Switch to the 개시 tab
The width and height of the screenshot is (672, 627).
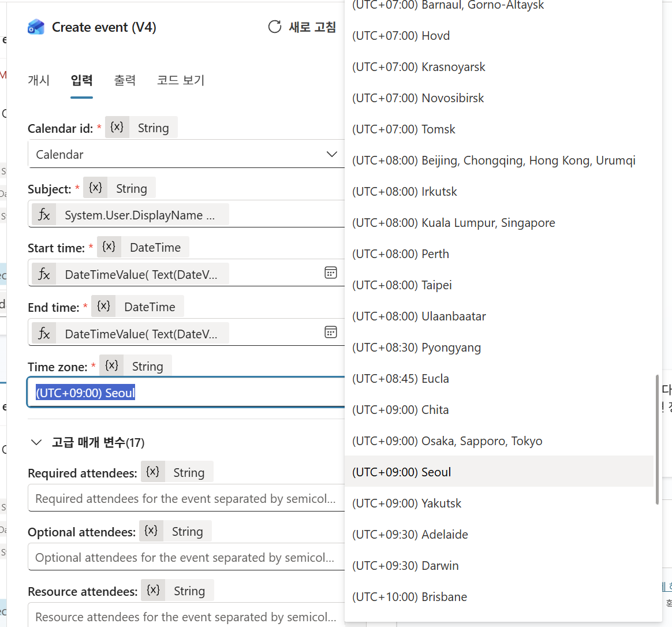[39, 80]
